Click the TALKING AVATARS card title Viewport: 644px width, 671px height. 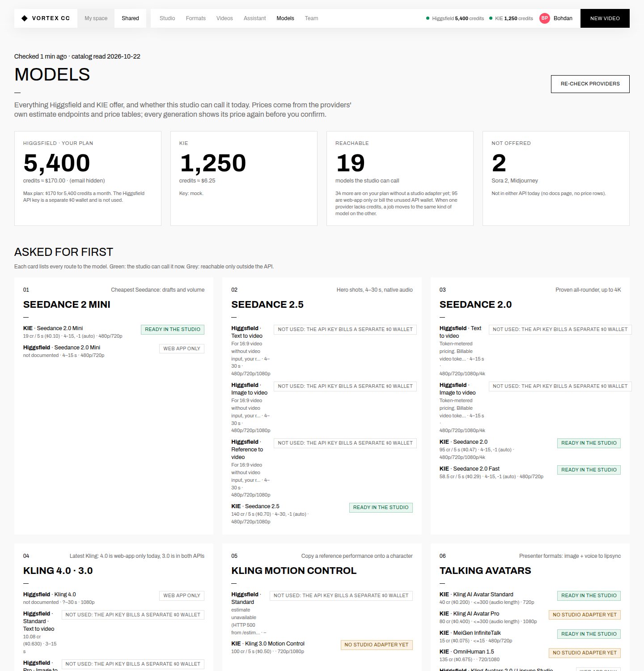[485, 571]
